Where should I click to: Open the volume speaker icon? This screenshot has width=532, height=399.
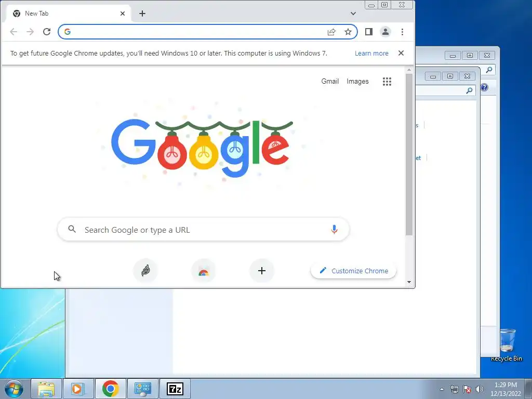click(x=479, y=389)
